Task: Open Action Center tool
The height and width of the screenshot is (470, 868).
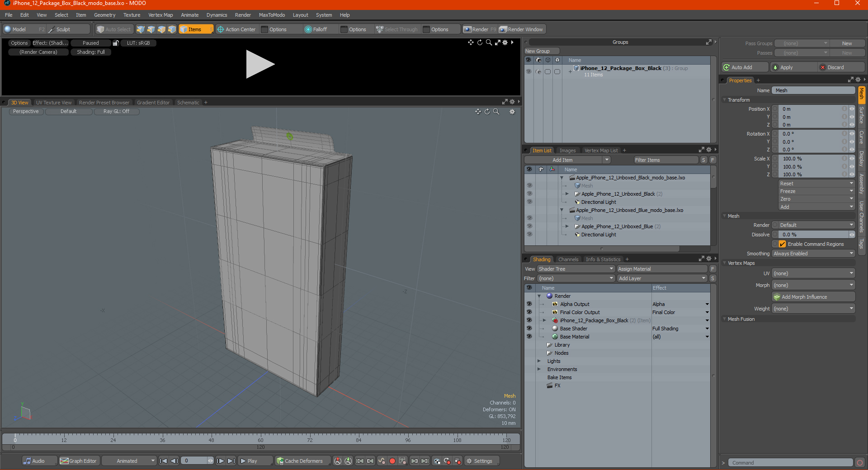Action: click(x=236, y=29)
